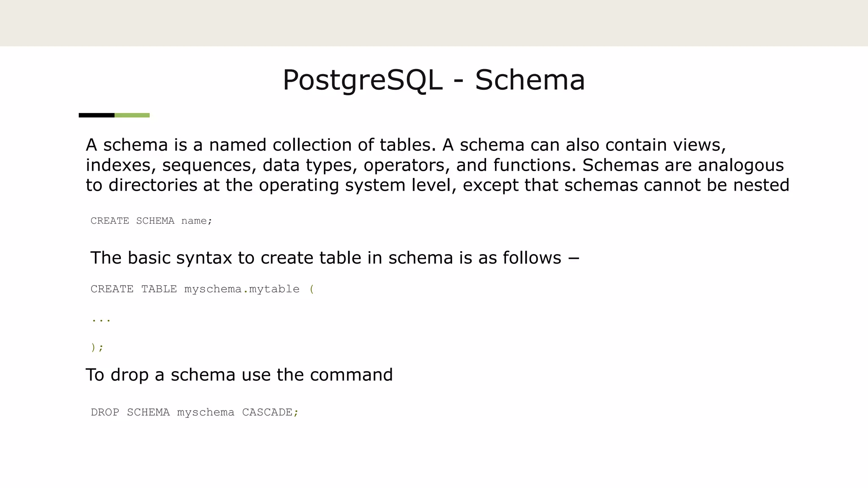The image size is (868, 488).
Task: Click the word "operators," in the paragraph
Action: (406, 165)
